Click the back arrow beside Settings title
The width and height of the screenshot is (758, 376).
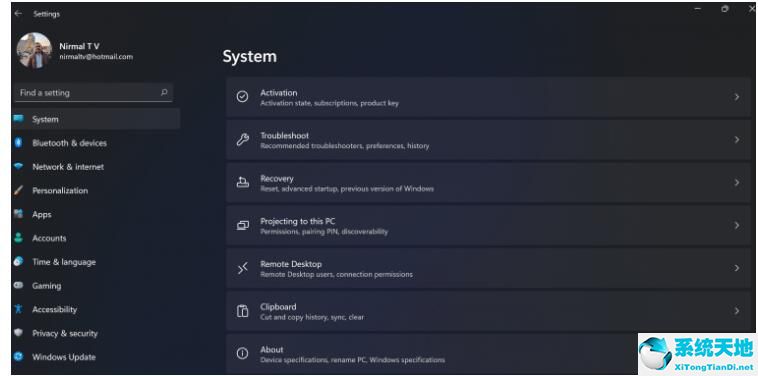click(x=18, y=14)
